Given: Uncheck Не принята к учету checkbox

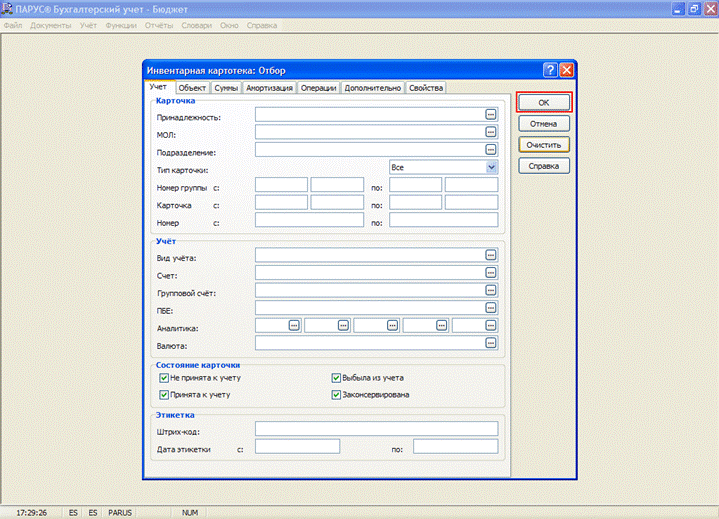Looking at the screenshot, I should [164, 378].
